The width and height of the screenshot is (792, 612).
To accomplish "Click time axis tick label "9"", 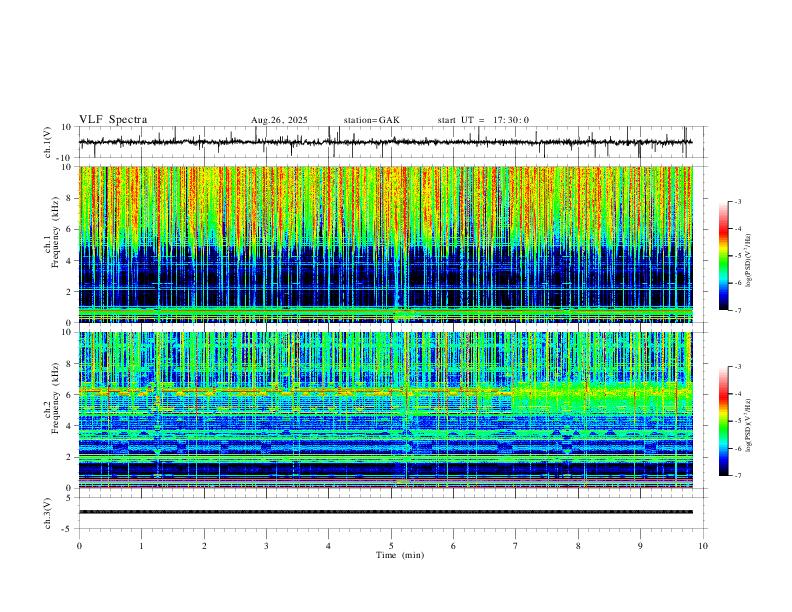I will [x=640, y=546].
